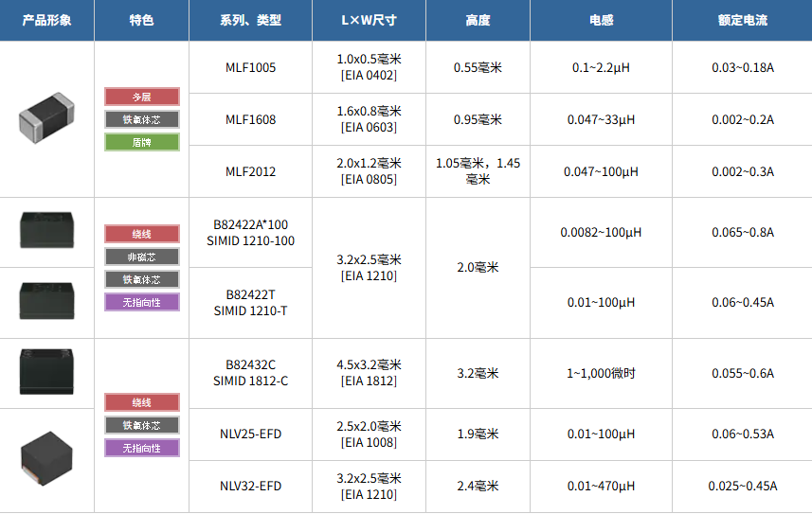
Task: Select the 无指向性 tag in the SIMID 1210 group
Action: coord(142,302)
